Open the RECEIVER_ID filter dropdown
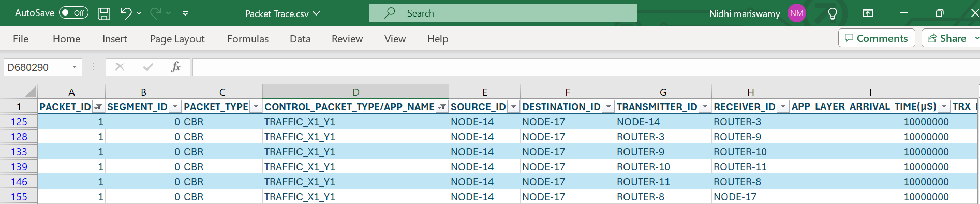Viewport: 980px width, 204px height. (x=783, y=107)
